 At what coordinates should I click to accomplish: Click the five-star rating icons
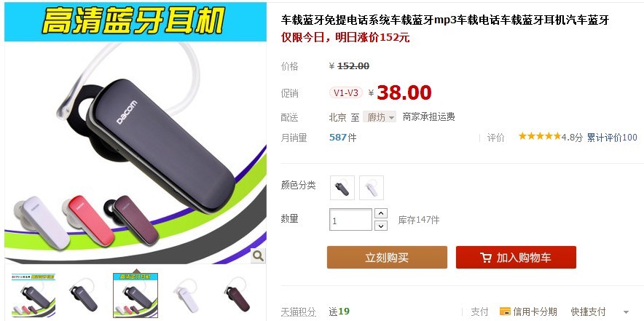pyautogui.click(x=539, y=136)
